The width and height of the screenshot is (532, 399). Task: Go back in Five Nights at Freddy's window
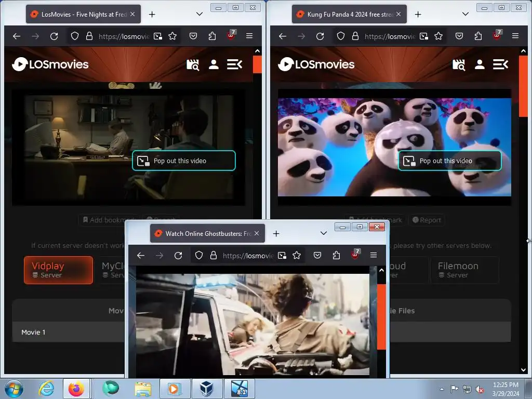[x=17, y=36]
